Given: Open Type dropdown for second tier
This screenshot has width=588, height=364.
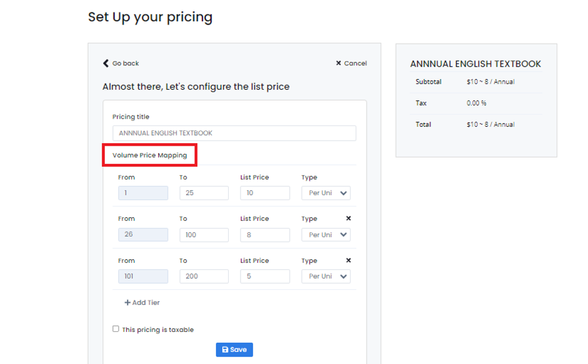Looking at the screenshot, I should pyautogui.click(x=326, y=235).
